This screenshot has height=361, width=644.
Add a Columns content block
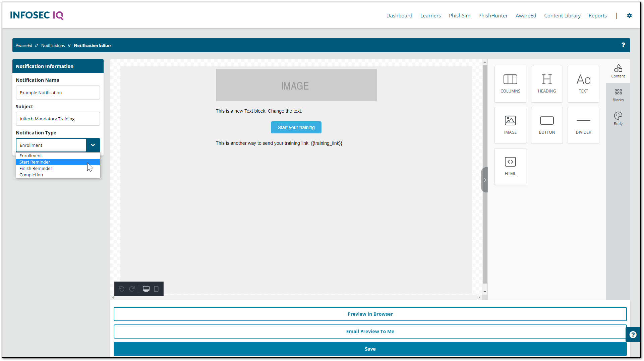510,84
